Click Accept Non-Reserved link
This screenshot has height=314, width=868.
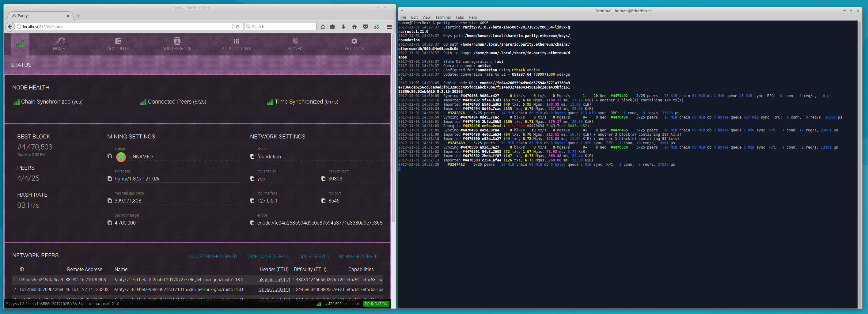213,256
